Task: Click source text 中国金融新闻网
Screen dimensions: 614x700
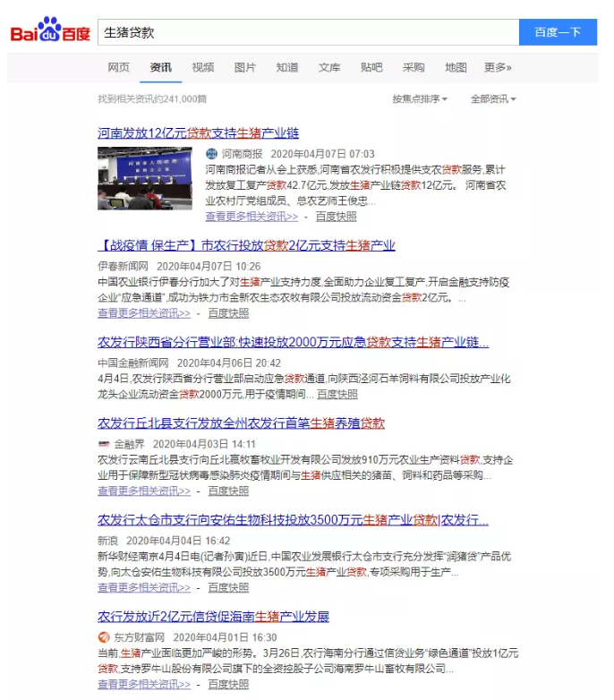Action: [x=133, y=363]
